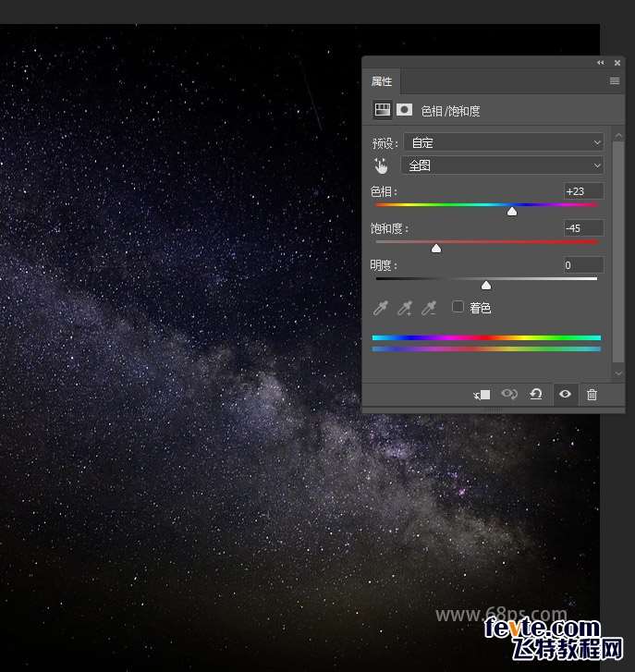Open the properties panel flyout menu
The height and width of the screenshot is (672, 635).
click(615, 81)
